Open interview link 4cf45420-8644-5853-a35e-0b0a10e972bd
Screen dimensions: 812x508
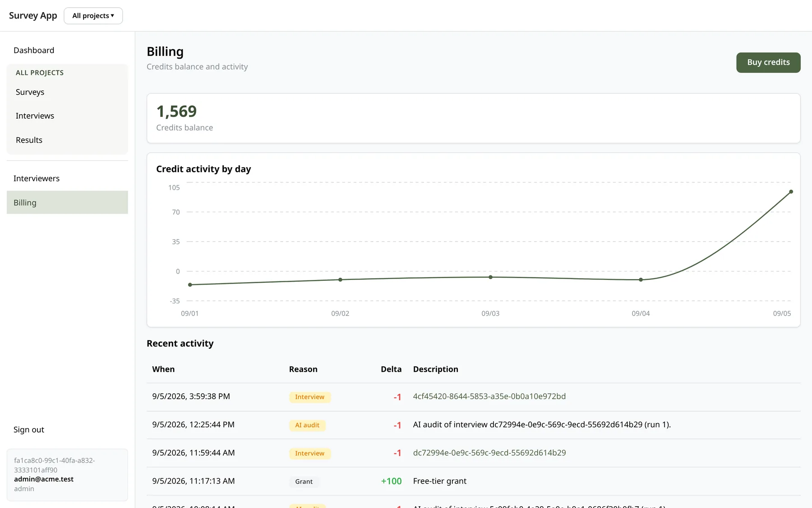(x=489, y=396)
